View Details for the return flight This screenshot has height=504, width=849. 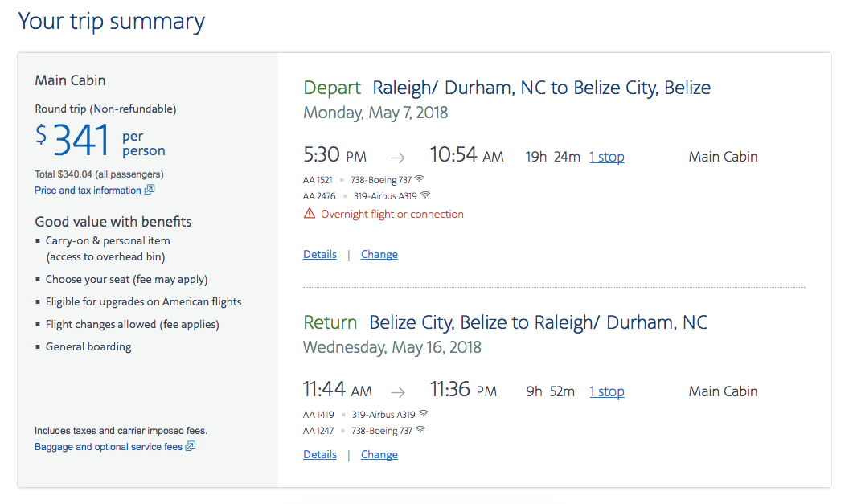[319, 455]
